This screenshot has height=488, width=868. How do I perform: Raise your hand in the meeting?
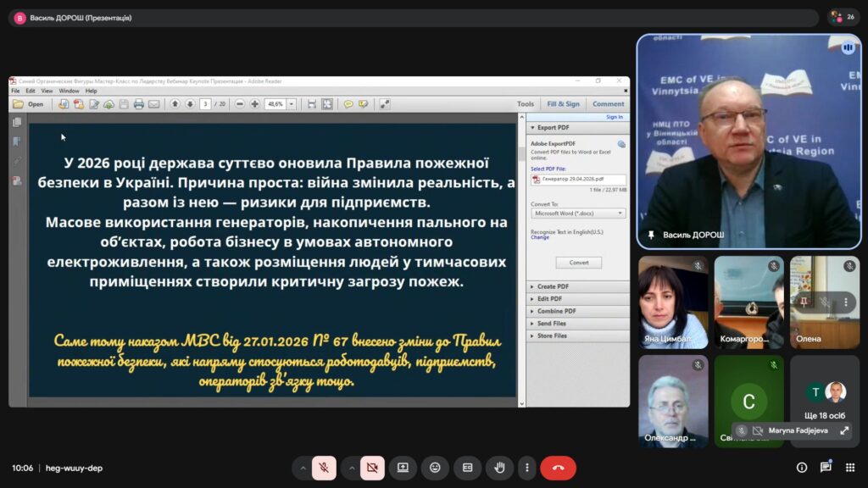(x=500, y=468)
